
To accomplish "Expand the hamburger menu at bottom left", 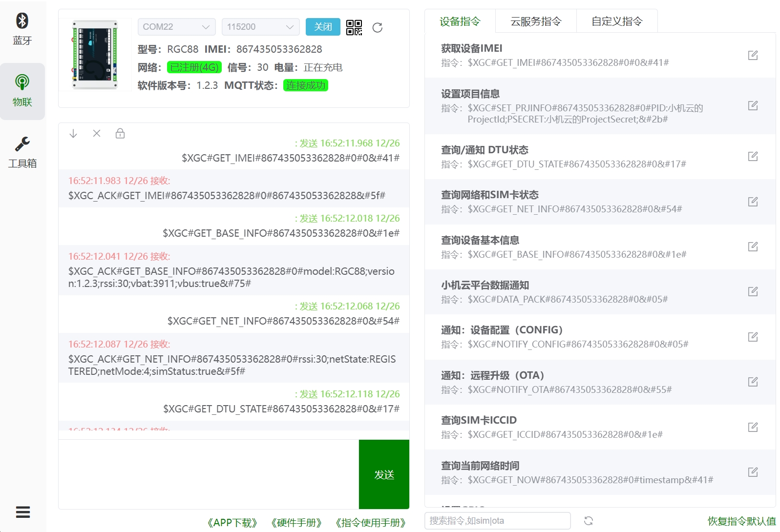I will point(22,512).
